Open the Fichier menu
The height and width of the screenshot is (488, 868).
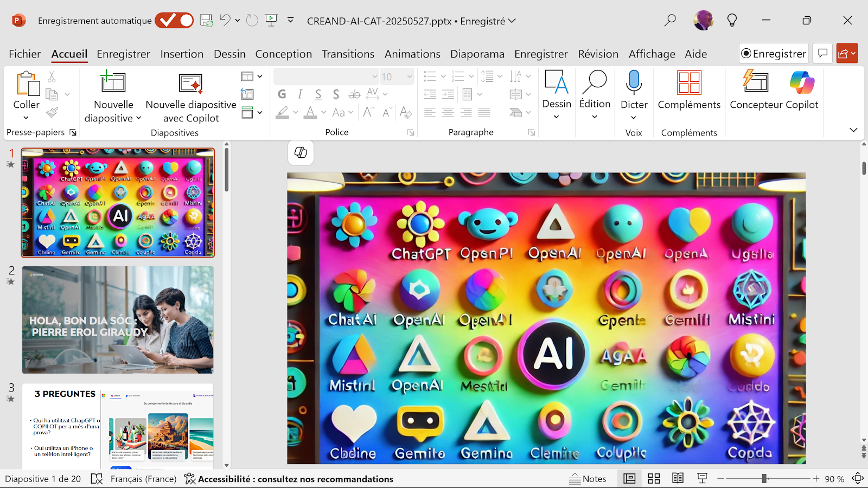[24, 54]
